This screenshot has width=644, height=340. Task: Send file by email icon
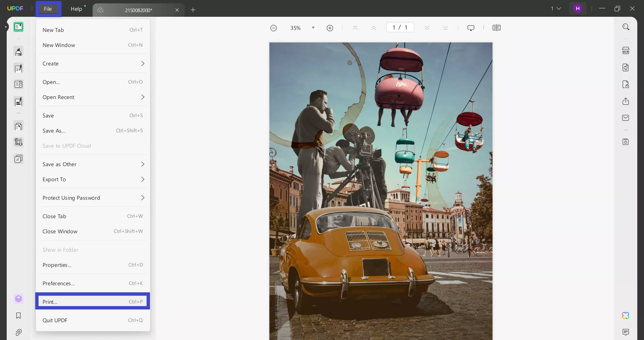tap(626, 118)
